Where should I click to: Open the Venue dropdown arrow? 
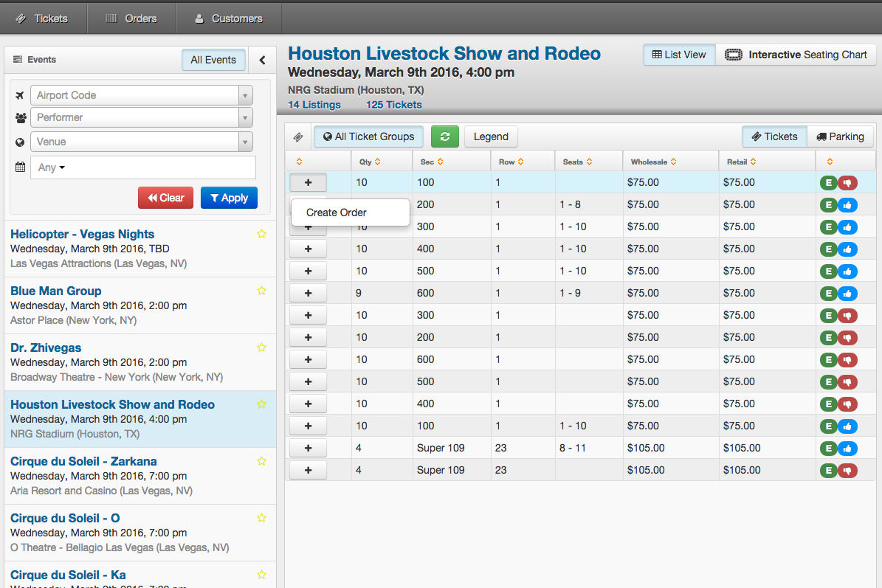(x=245, y=142)
